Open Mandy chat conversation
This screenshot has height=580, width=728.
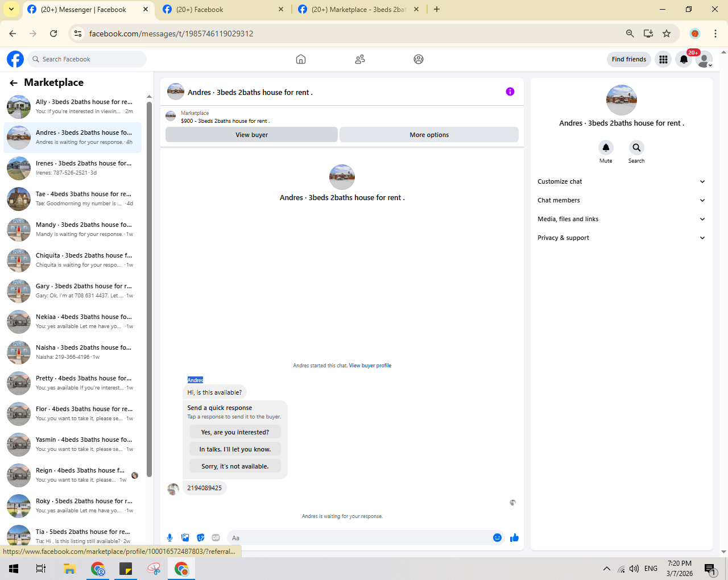73,230
